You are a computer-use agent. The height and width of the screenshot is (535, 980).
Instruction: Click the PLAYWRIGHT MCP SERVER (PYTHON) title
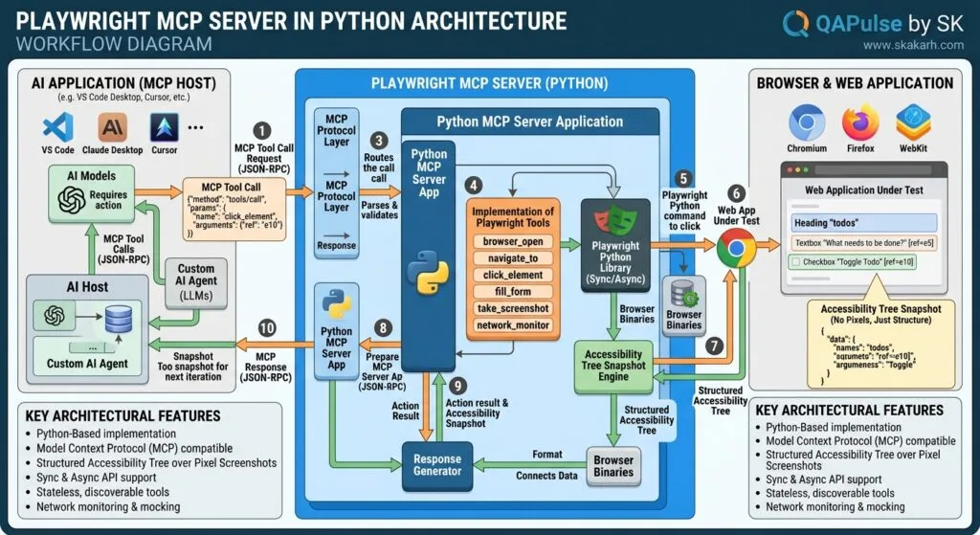point(489,84)
